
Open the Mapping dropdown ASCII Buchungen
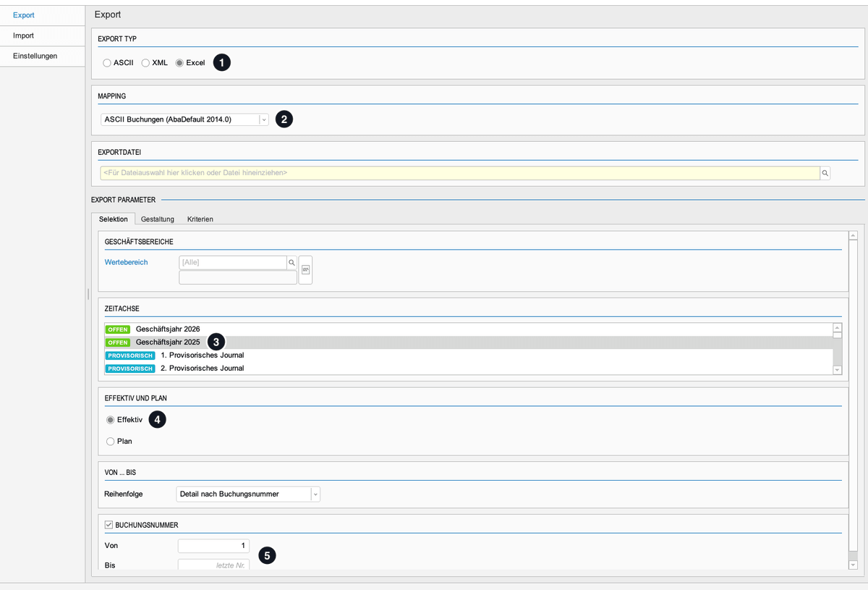[184, 119]
